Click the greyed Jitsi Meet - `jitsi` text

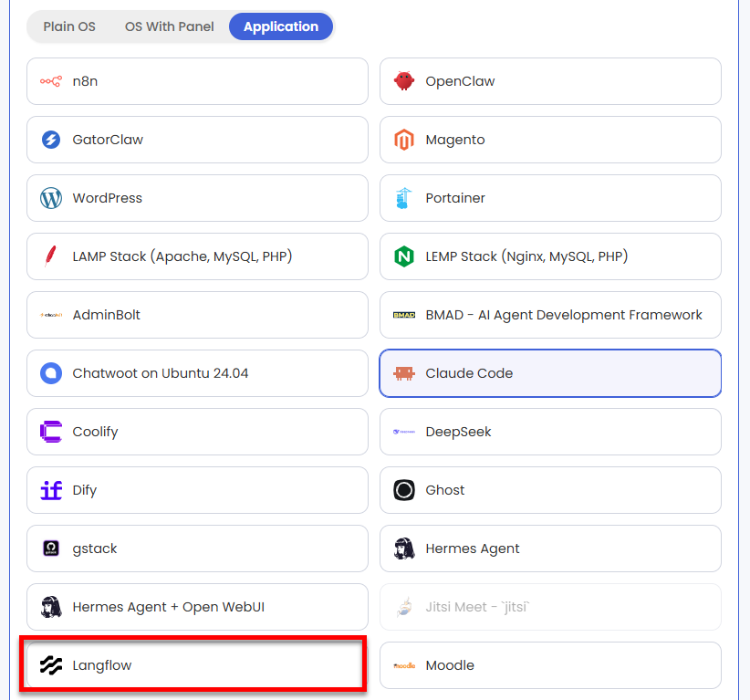click(x=477, y=607)
